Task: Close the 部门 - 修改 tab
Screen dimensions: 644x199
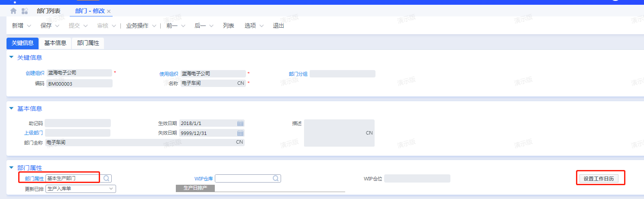Action: coord(109,11)
